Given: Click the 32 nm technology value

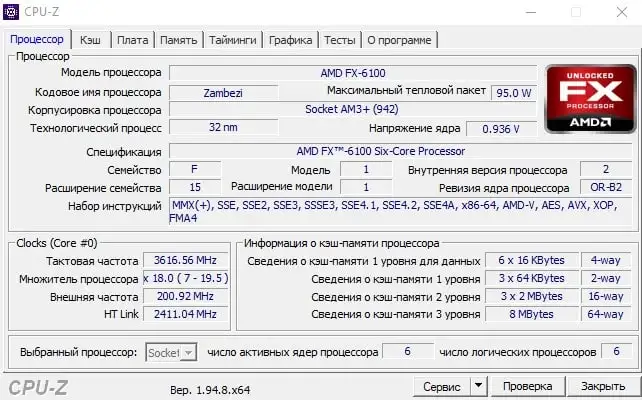Looking at the screenshot, I should [223, 127].
